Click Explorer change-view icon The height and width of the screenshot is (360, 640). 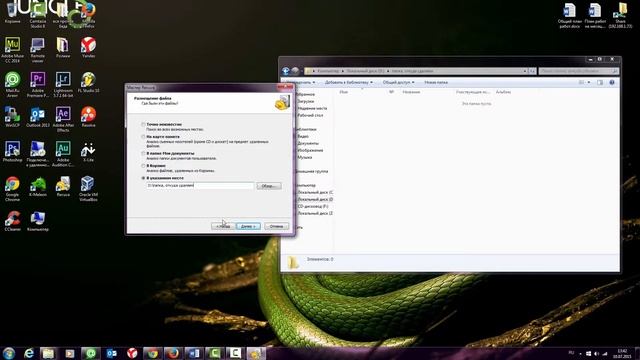click(x=582, y=82)
